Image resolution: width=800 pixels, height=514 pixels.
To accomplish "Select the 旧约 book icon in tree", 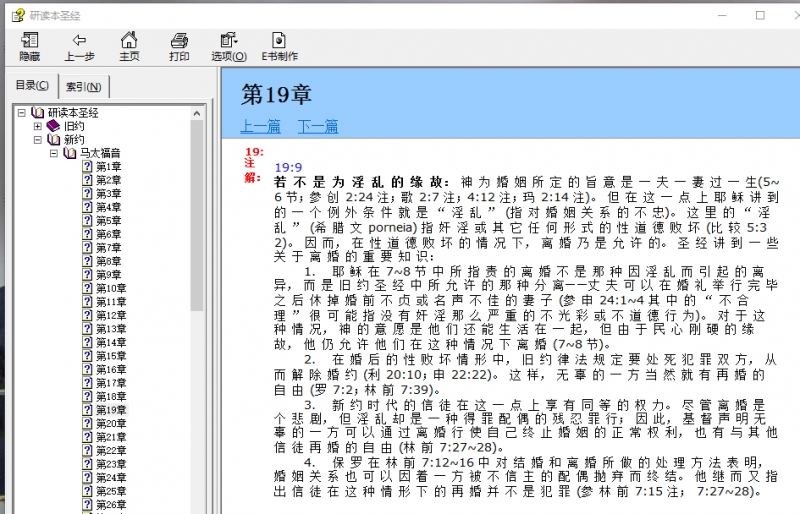I will pos(53,126).
